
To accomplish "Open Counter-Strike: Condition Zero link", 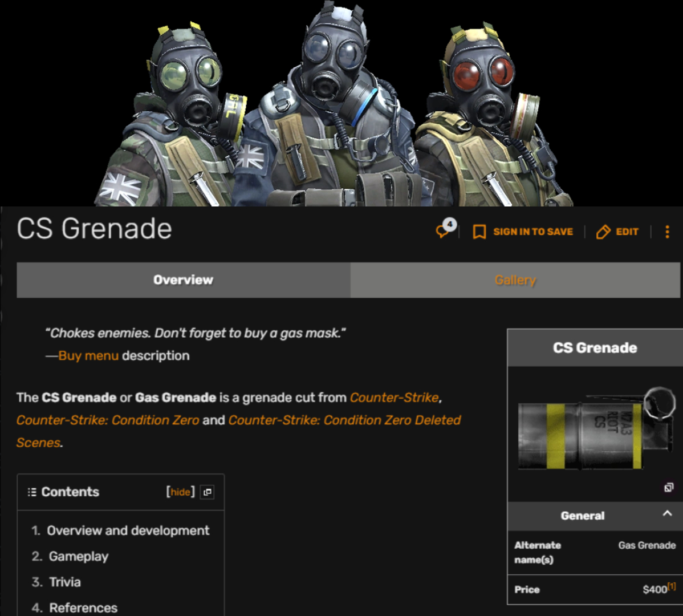I will (x=108, y=420).
